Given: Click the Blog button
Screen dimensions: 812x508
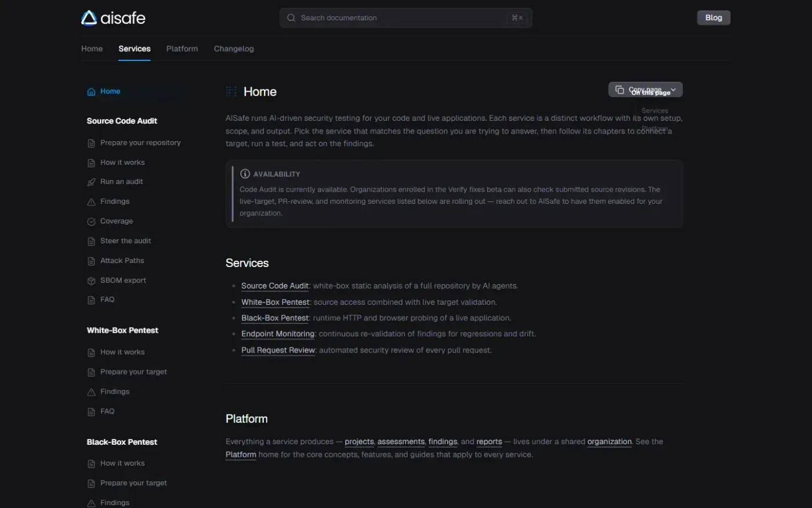Looking at the screenshot, I should pos(713,17).
